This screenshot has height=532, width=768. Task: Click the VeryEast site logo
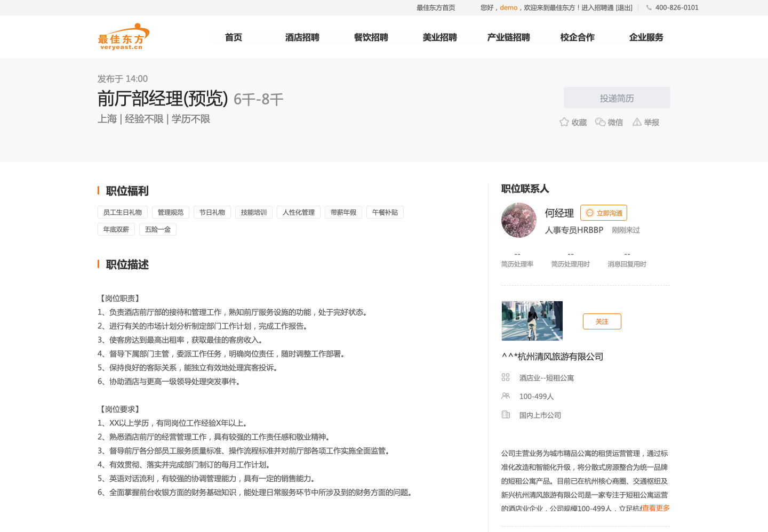coord(123,37)
